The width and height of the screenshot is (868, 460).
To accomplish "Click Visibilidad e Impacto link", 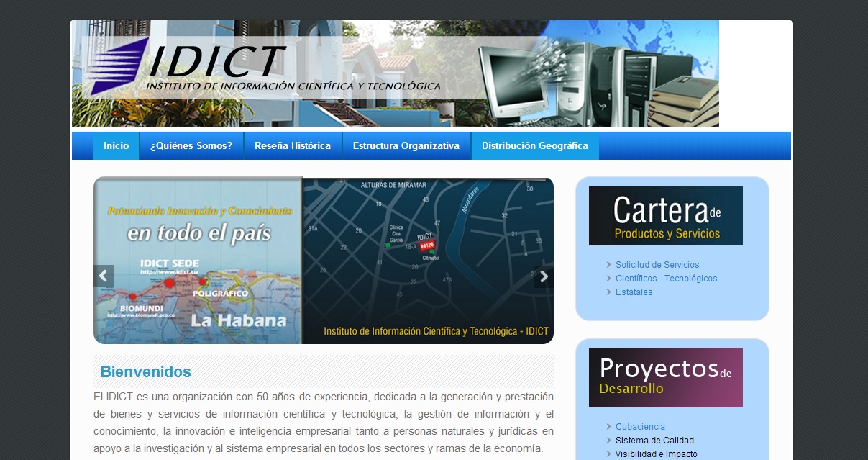I will [657, 454].
